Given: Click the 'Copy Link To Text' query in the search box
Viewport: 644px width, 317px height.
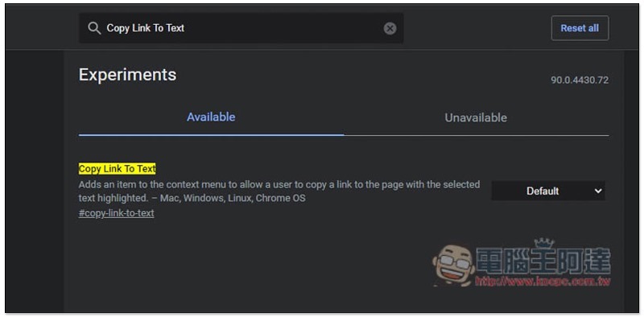Looking at the screenshot, I should click(x=146, y=28).
